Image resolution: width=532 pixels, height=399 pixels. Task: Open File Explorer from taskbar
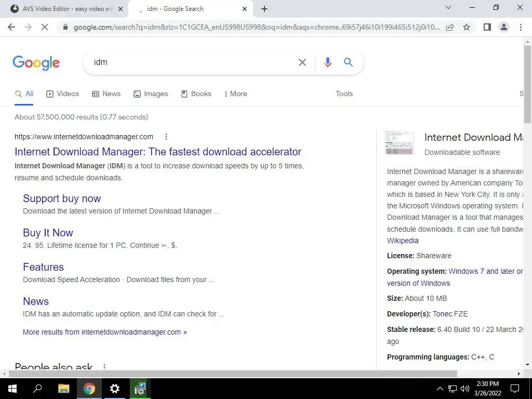pyautogui.click(x=63, y=389)
